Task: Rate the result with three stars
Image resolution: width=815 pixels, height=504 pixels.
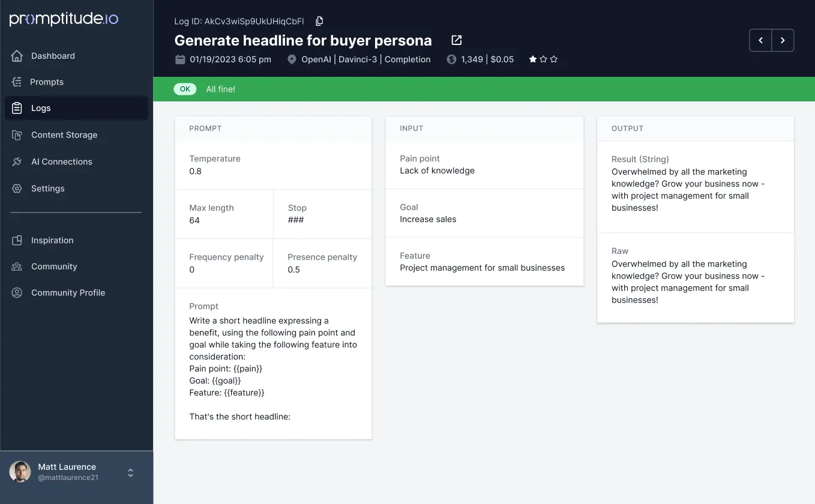Action: click(553, 59)
